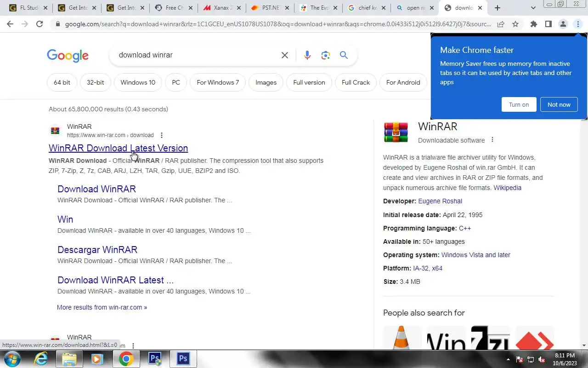This screenshot has width=588, height=368.
Task: Open File Explorer from the taskbar
Action: coord(69,359)
